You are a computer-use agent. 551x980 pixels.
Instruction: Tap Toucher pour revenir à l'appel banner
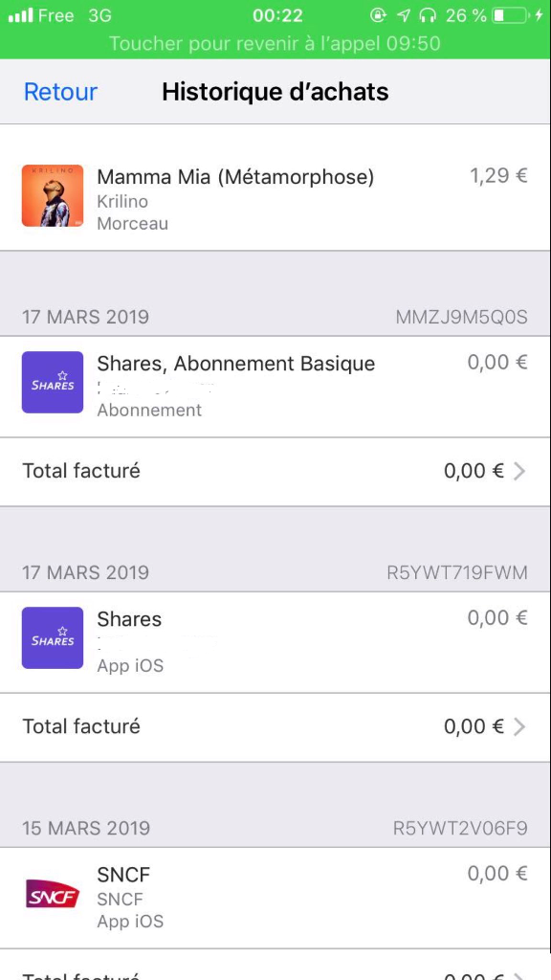point(275,44)
